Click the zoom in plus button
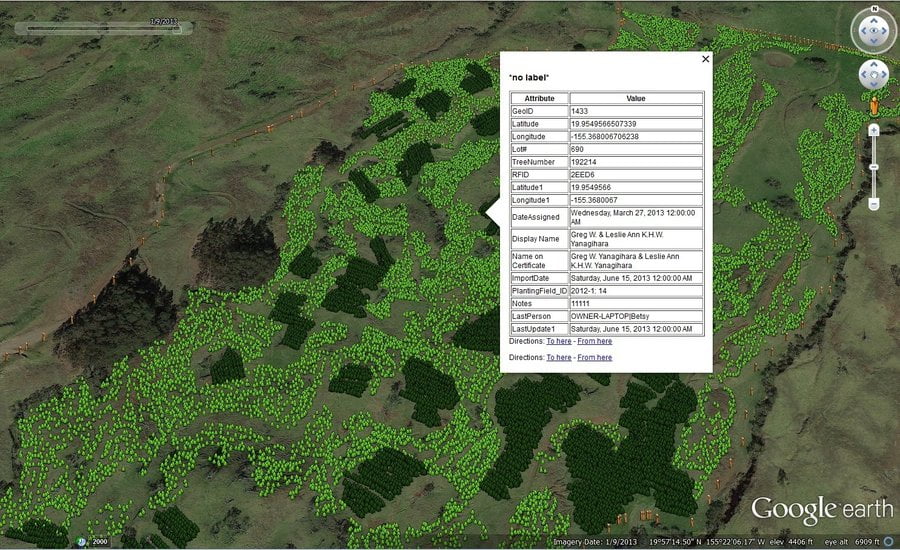 click(x=874, y=130)
